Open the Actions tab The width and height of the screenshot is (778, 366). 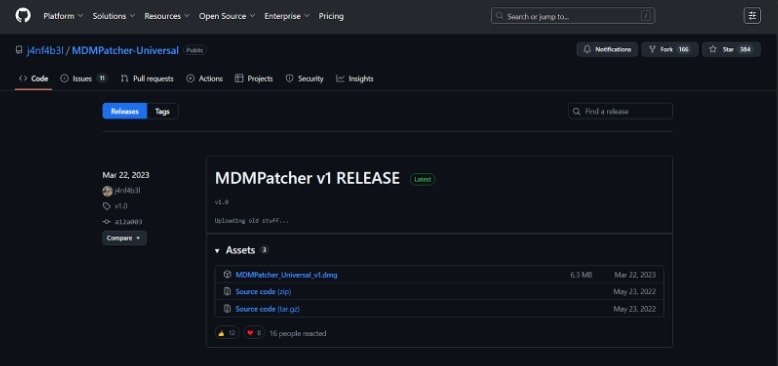click(204, 79)
